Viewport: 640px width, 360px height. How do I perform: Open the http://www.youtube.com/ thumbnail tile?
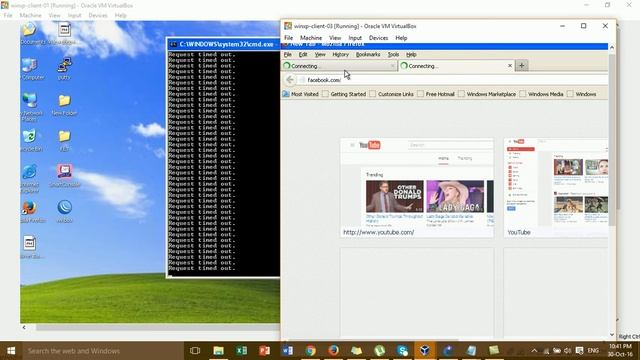pyautogui.click(x=417, y=188)
